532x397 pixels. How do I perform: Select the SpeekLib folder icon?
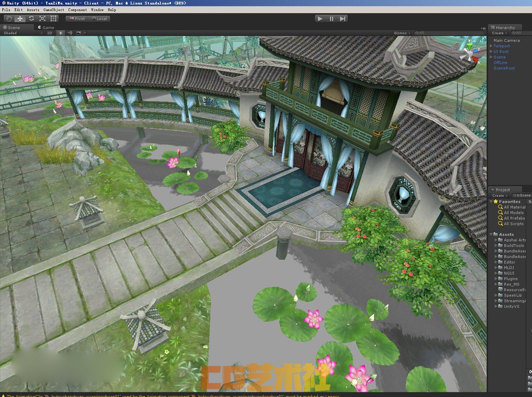(500, 295)
